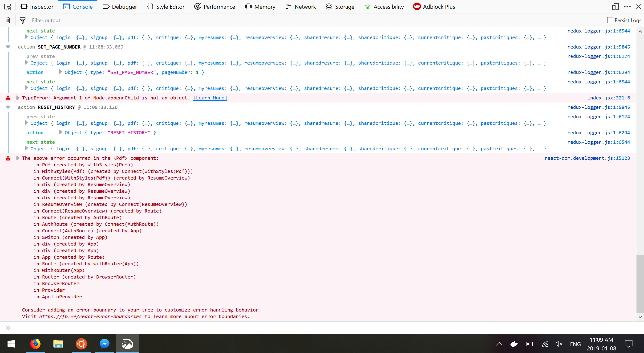
Task: Click the filter funnel icon
Action: click(23, 20)
